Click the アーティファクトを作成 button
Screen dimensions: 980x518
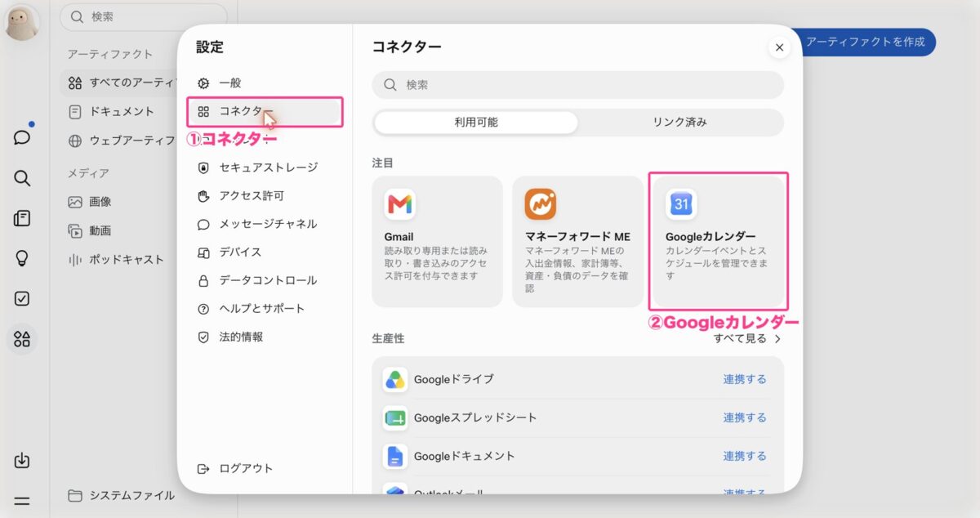coord(866,42)
